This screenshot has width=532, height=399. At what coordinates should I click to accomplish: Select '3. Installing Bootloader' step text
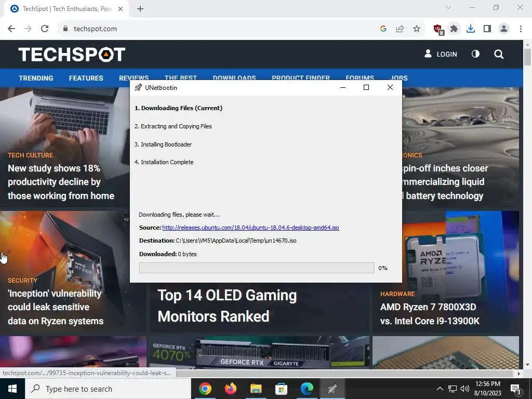(163, 144)
